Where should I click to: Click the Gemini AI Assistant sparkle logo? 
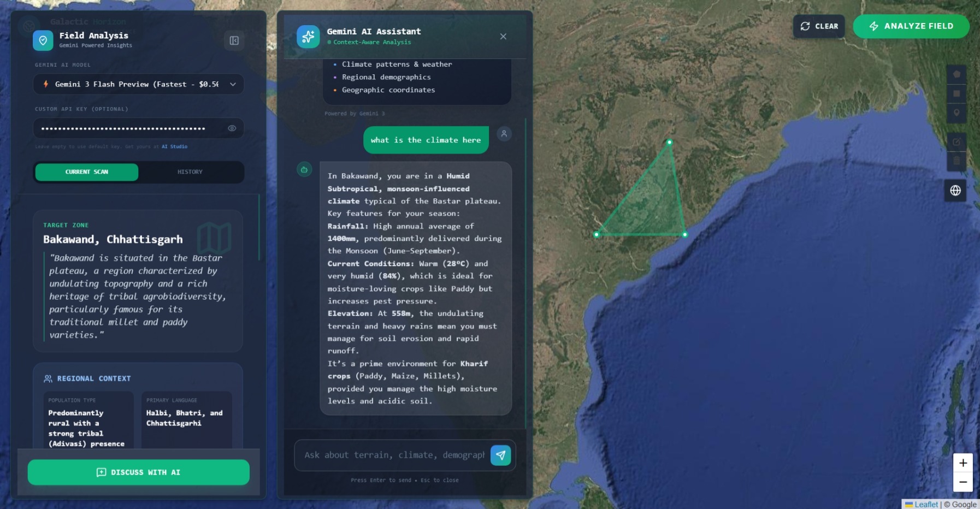[x=308, y=37]
